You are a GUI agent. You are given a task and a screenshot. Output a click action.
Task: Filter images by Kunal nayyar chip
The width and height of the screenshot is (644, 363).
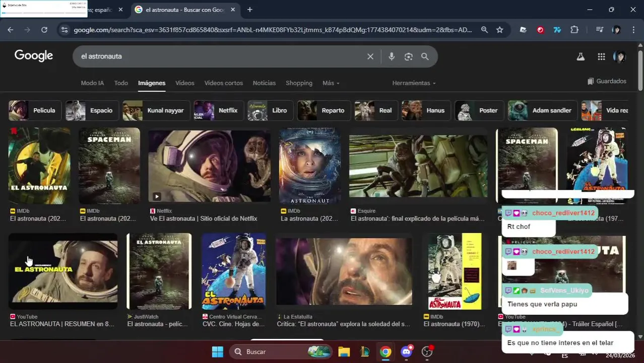(156, 110)
